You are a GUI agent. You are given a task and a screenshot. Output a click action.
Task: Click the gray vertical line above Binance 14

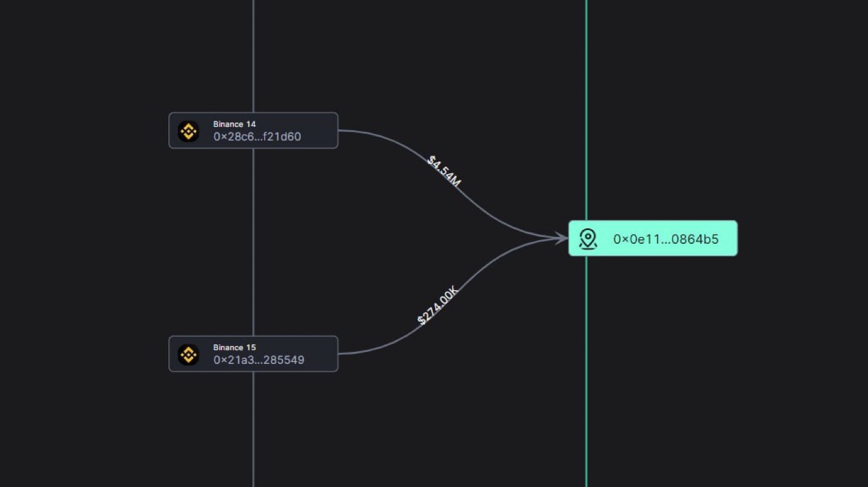(x=253, y=57)
